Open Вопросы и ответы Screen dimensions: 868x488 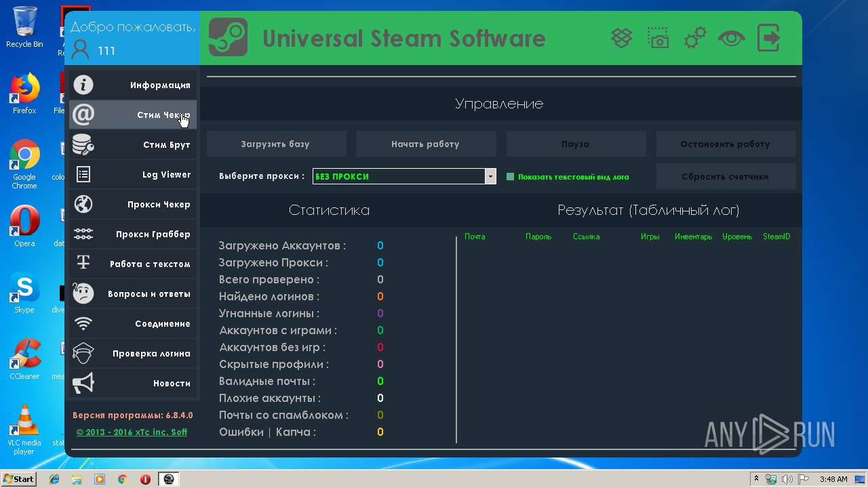click(133, 294)
